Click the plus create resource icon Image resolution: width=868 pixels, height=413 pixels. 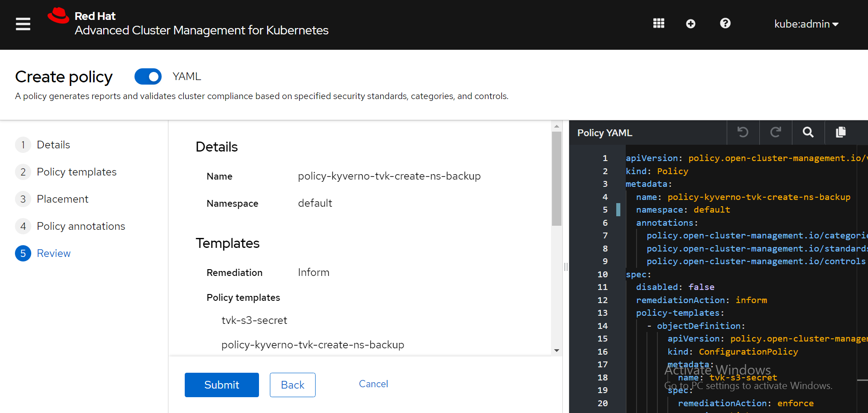click(x=690, y=24)
